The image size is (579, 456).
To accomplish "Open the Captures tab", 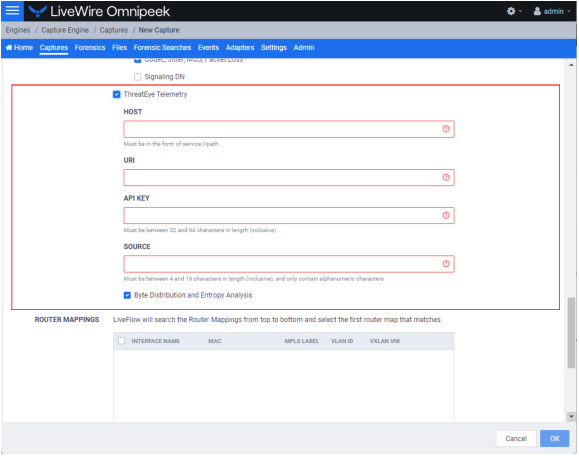I will tap(54, 48).
